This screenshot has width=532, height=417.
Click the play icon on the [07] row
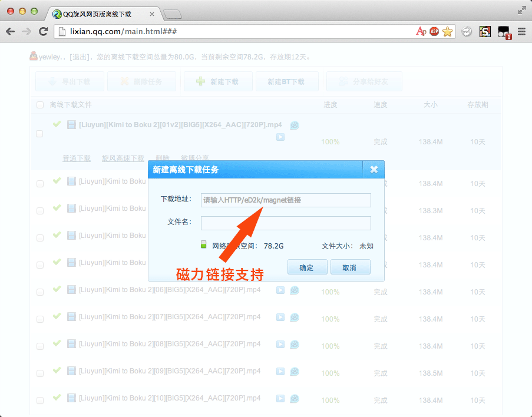coord(280,317)
